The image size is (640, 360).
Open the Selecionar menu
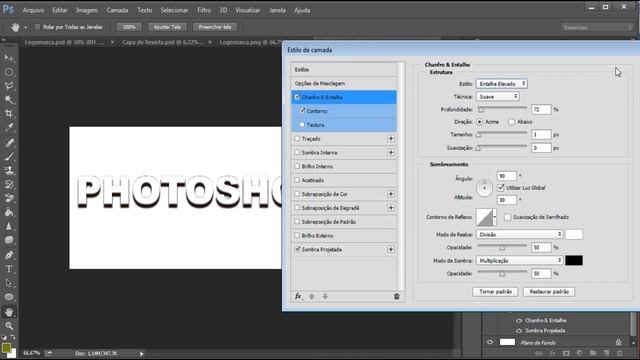(174, 10)
